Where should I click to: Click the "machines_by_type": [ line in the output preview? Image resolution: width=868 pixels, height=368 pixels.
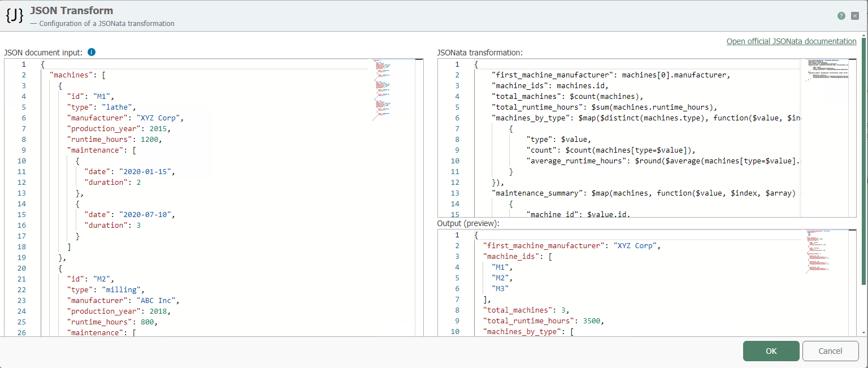point(528,332)
